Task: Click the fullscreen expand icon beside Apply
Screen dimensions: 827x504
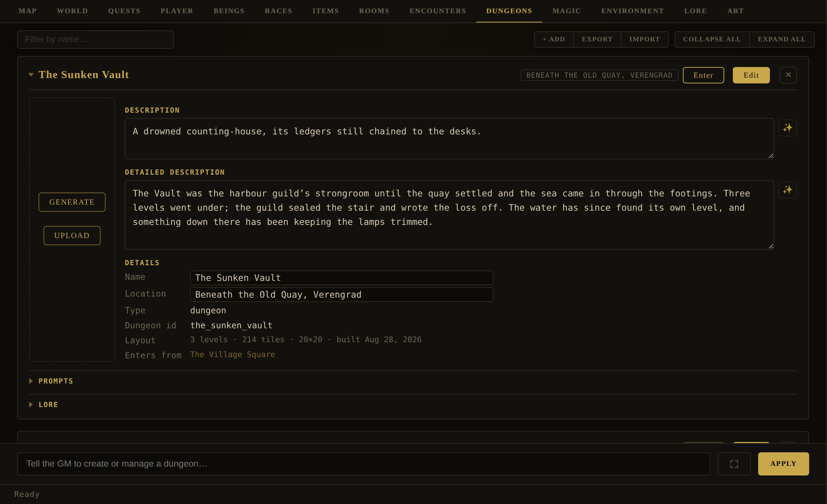Action: click(x=734, y=464)
